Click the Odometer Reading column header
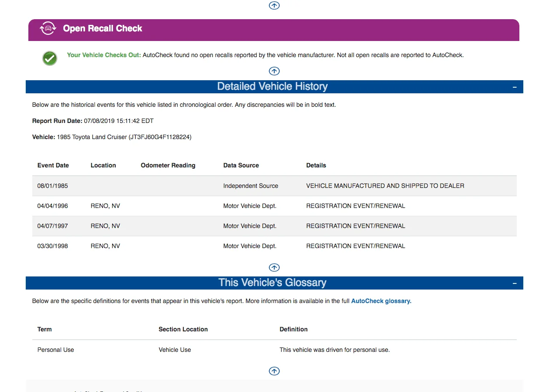 [168, 165]
